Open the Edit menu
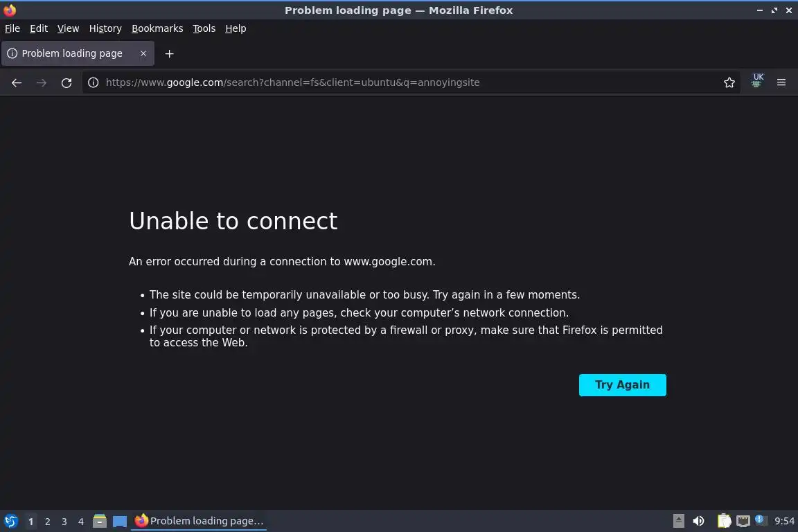Image resolution: width=798 pixels, height=532 pixels. pos(39,28)
